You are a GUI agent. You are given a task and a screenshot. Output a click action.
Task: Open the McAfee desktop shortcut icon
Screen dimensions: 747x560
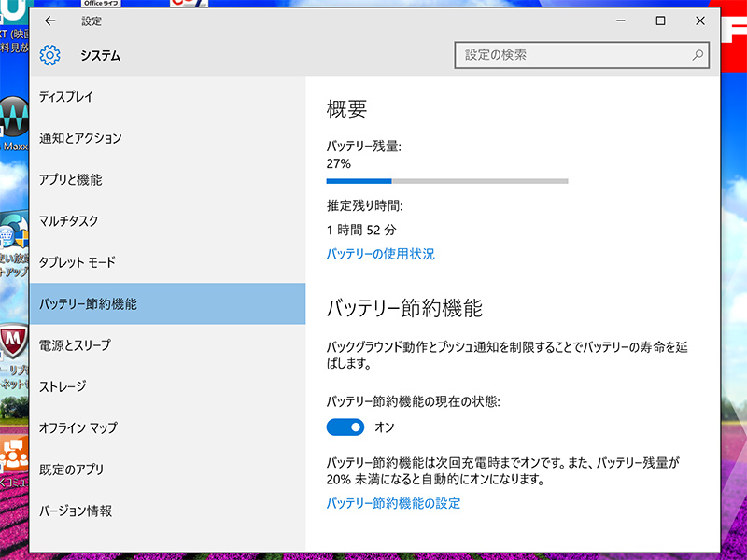(x=13, y=345)
